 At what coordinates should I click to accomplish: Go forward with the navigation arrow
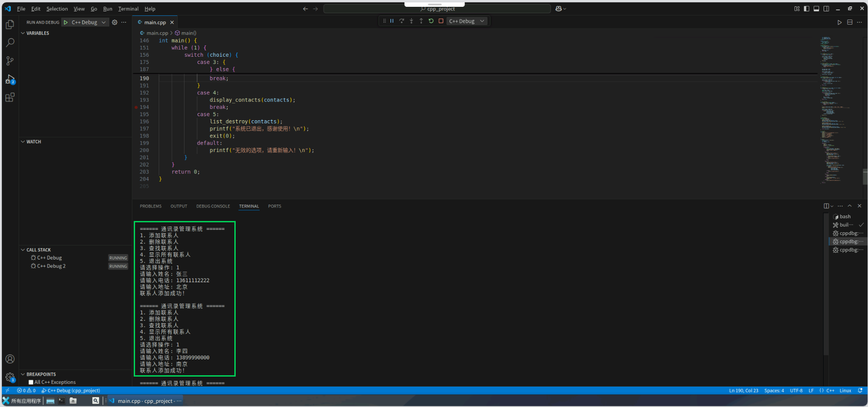point(315,9)
